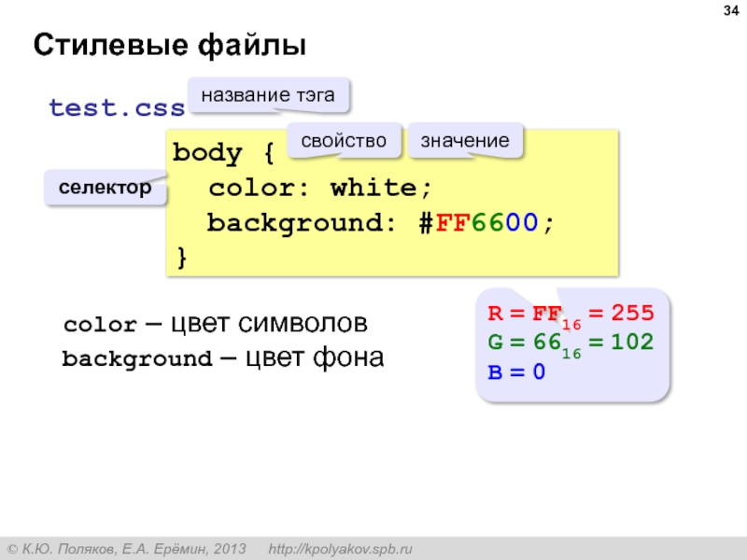Click the 'значение' callout label

pos(465,141)
